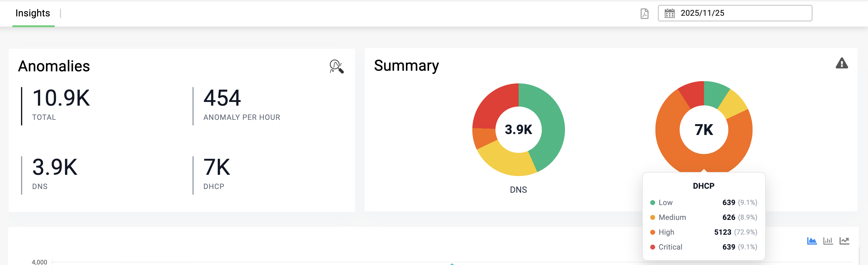Click the 7K value inside the DHCP donut
This screenshot has width=868, height=265.
pos(703,130)
